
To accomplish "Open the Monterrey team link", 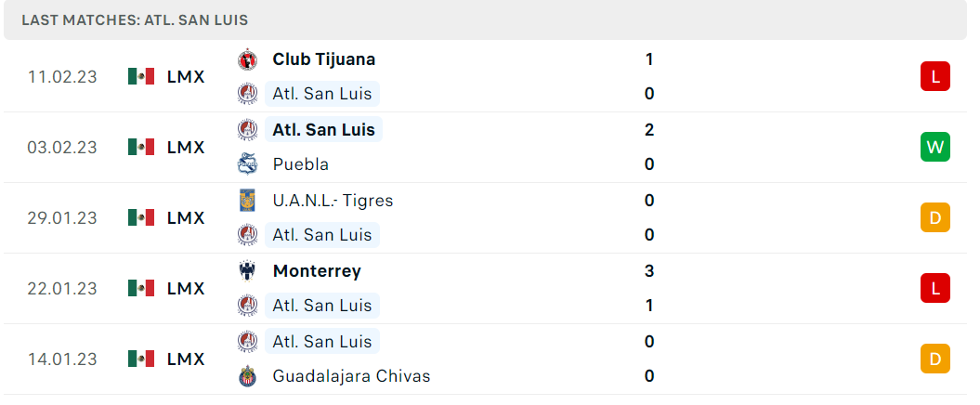I will coord(317,271).
